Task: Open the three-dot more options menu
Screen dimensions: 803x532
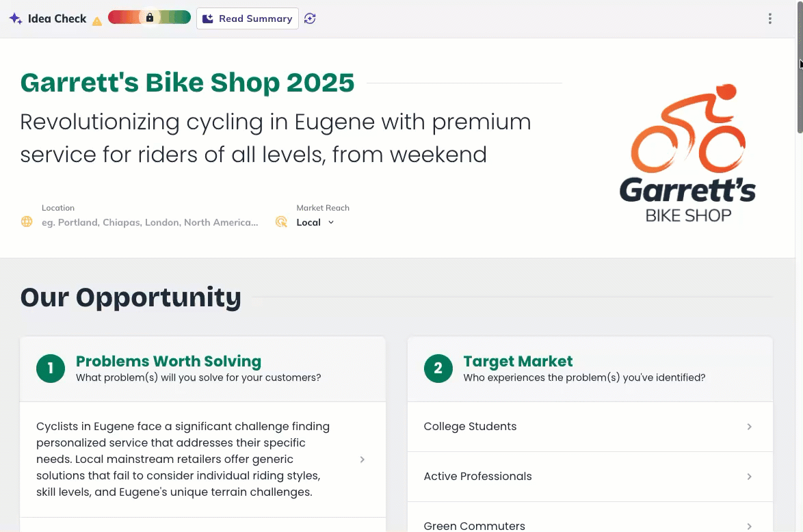Action: pyautogui.click(x=769, y=18)
